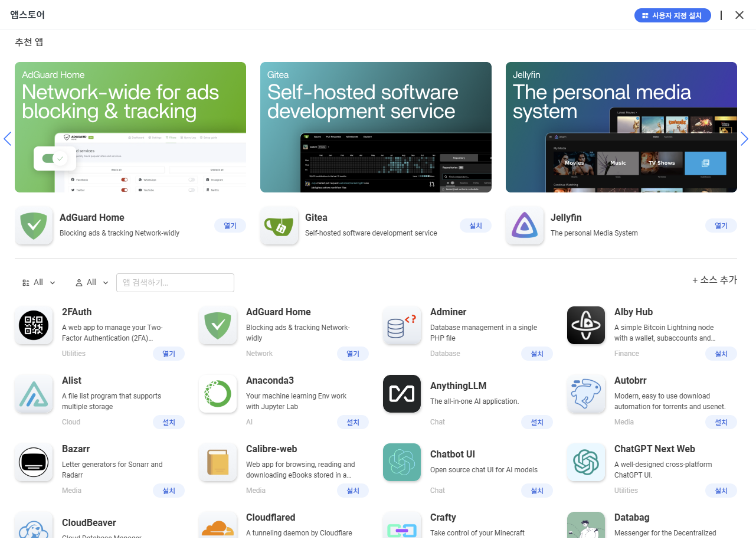The width and height of the screenshot is (756, 549).
Task: Click the Cloudflared cloud icon
Action: [x=218, y=525]
